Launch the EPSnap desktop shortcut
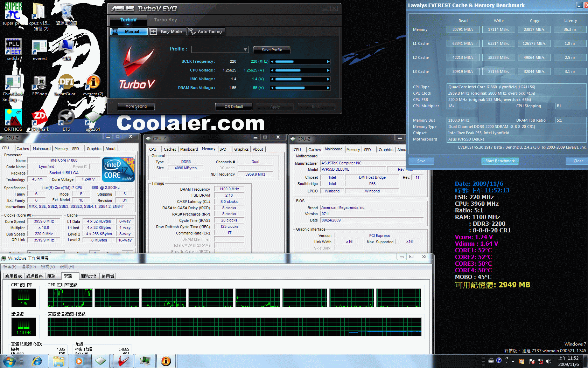The image size is (588, 368). pyautogui.click(x=40, y=85)
